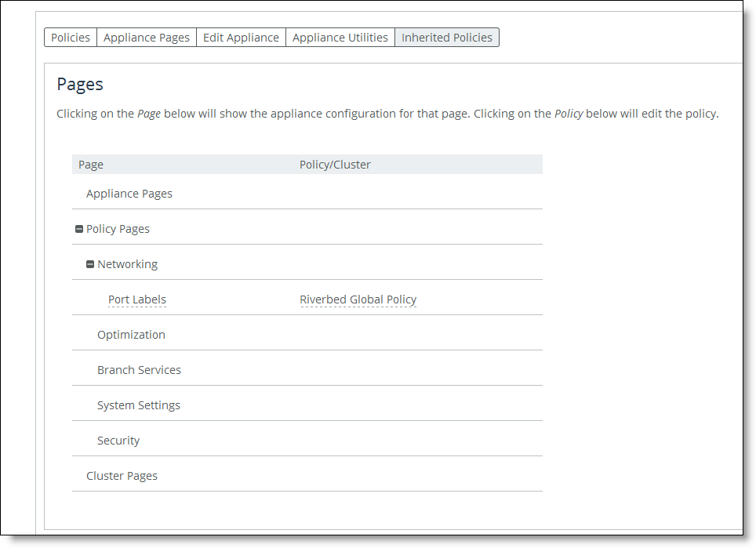The height and width of the screenshot is (548, 756).
Task: Select the Inherited Policies tab
Action: point(447,38)
